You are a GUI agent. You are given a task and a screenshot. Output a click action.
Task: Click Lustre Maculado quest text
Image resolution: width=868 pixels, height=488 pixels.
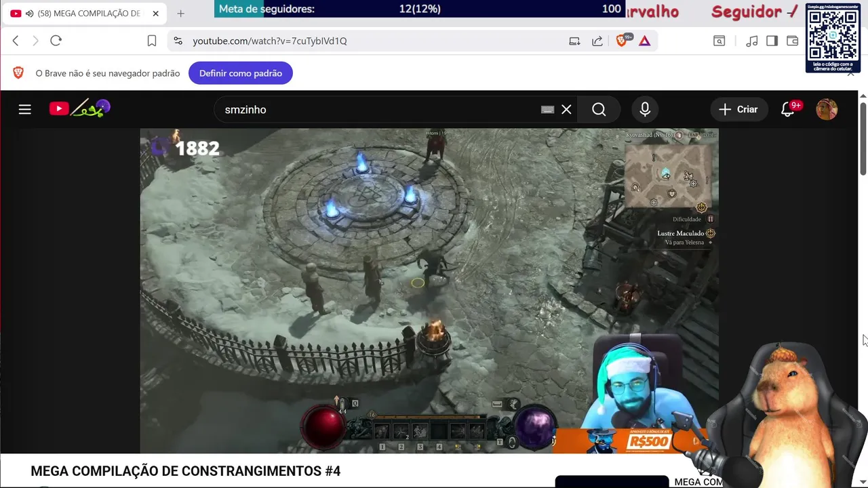[680, 233]
